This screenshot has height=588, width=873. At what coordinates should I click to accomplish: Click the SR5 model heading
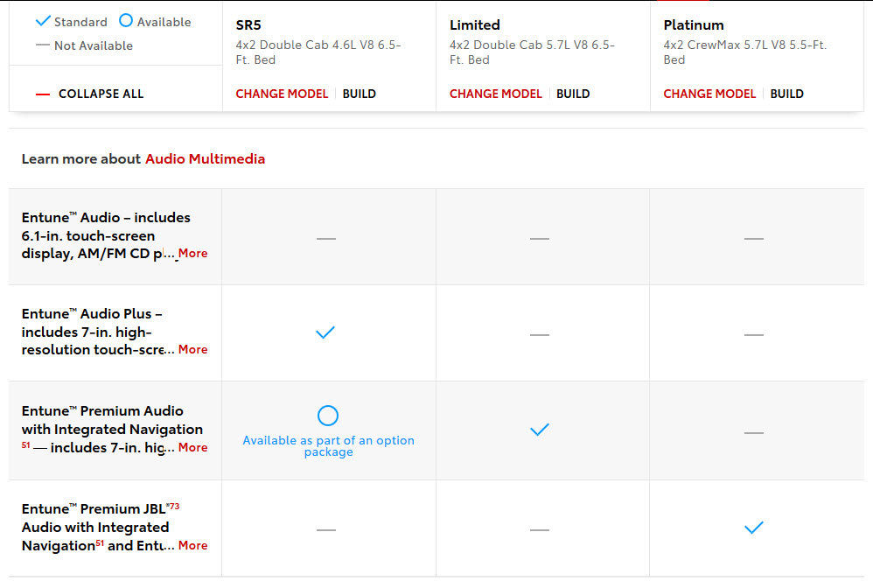[248, 25]
